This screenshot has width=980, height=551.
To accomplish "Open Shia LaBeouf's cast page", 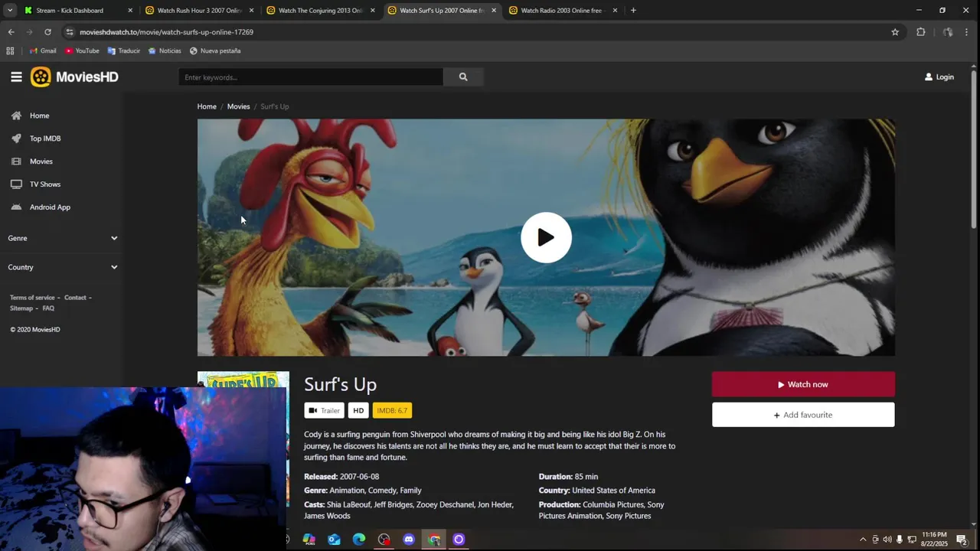I will point(349,505).
